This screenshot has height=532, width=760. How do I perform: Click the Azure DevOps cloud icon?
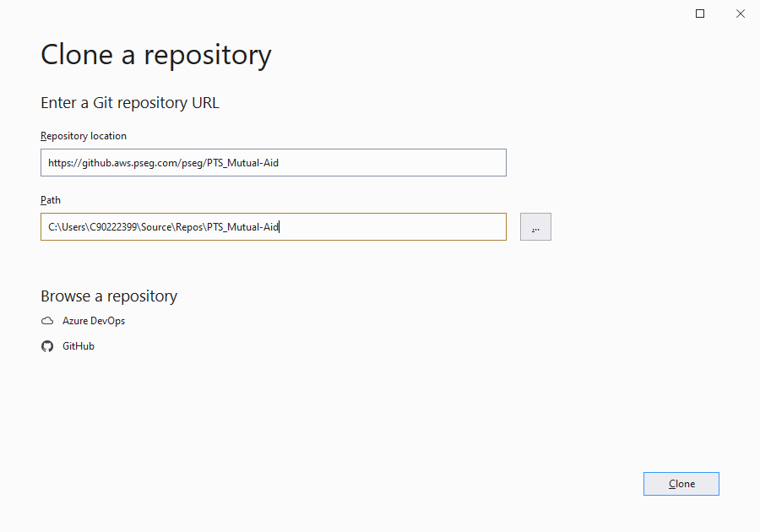(47, 321)
